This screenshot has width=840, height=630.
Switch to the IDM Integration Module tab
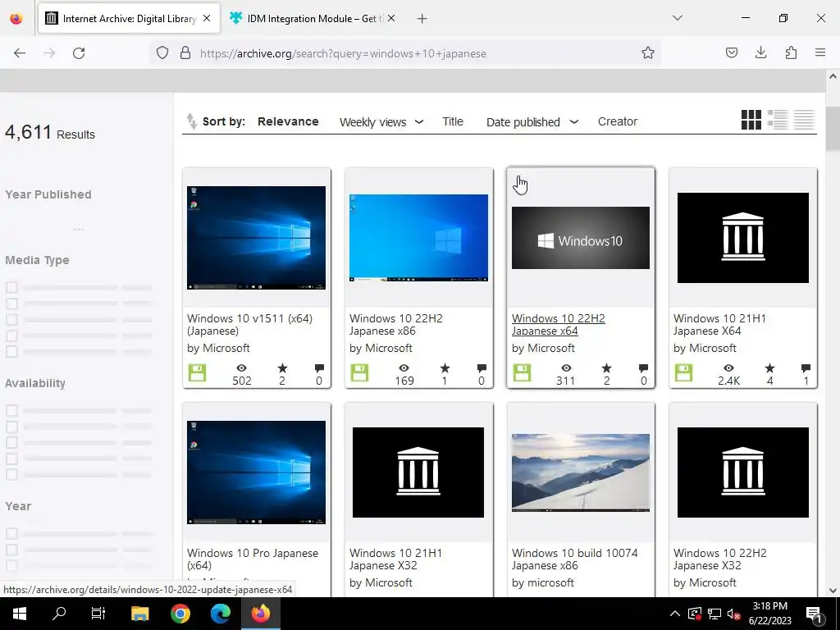click(x=313, y=18)
